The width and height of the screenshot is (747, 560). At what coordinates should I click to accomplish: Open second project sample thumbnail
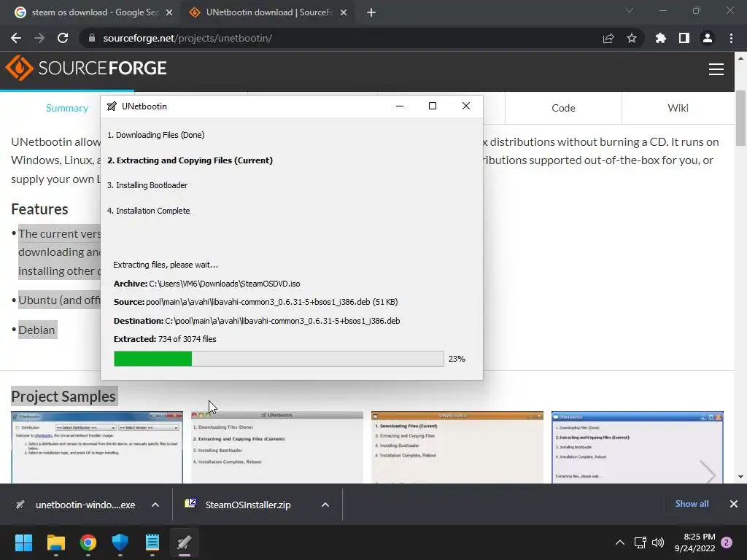276,448
